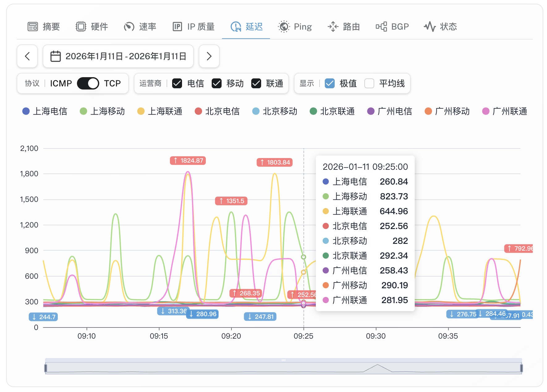Click the 247.81 minimum marker label

(x=260, y=317)
